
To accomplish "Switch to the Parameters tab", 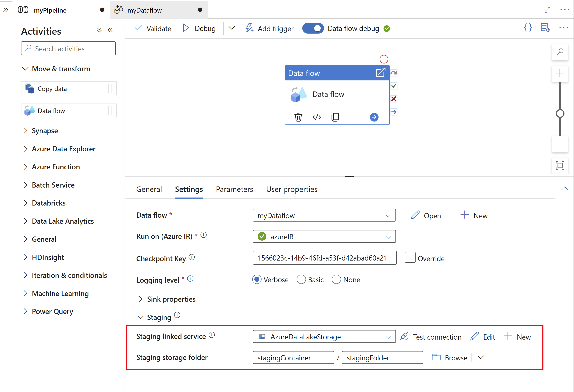I will coord(234,189).
